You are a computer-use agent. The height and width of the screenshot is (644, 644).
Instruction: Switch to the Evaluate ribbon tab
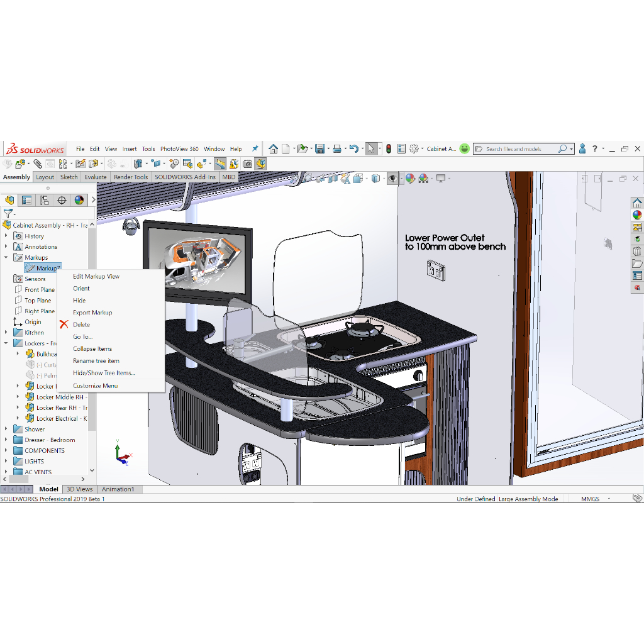[96, 177]
